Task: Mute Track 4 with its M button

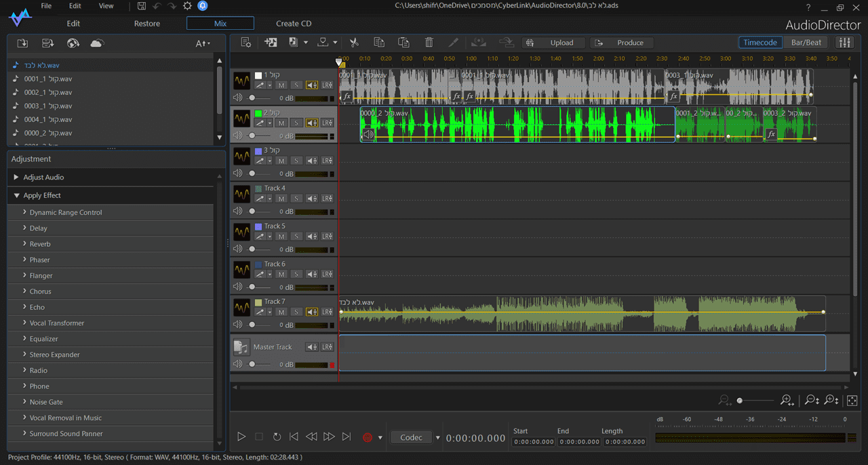Action: pyautogui.click(x=281, y=199)
